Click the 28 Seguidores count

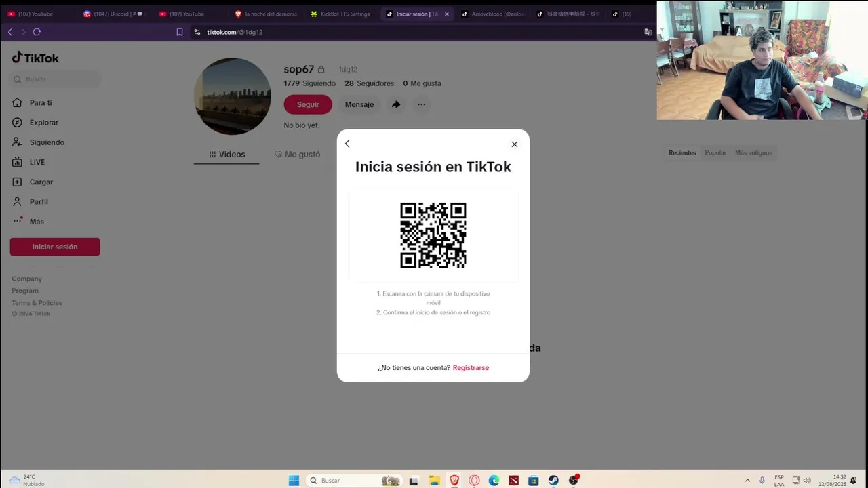point(369,83)
